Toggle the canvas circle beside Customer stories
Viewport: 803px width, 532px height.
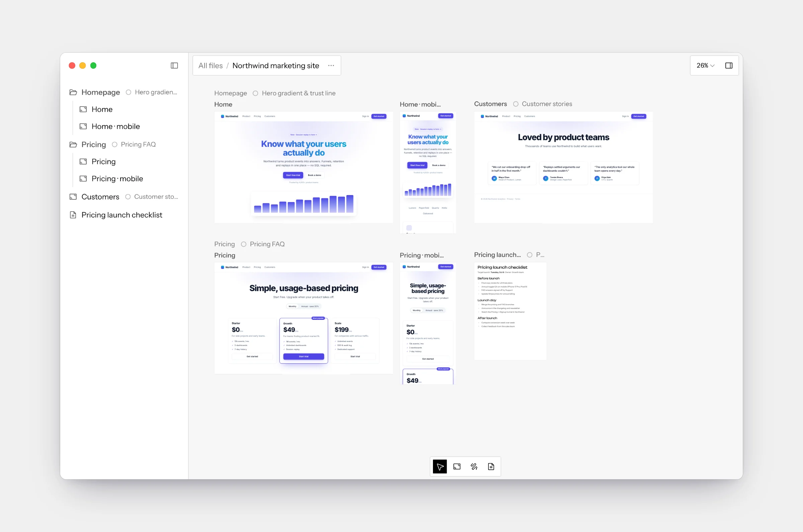coord(516,104)
